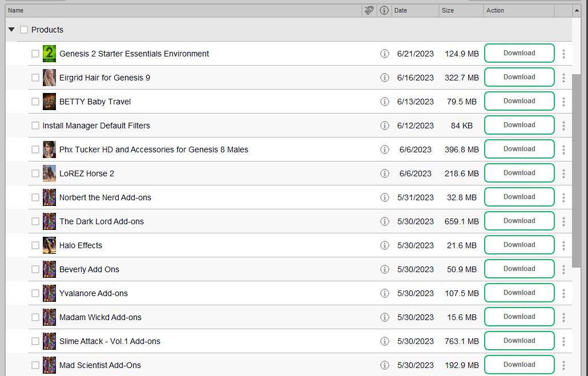Click the tag icon in column header

[x=369, y=10]
